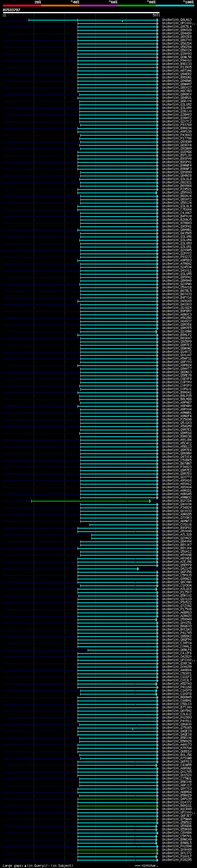Click the white query bar spanning 1 to 507
Screen dimensions: 197x868
(81, 13)
